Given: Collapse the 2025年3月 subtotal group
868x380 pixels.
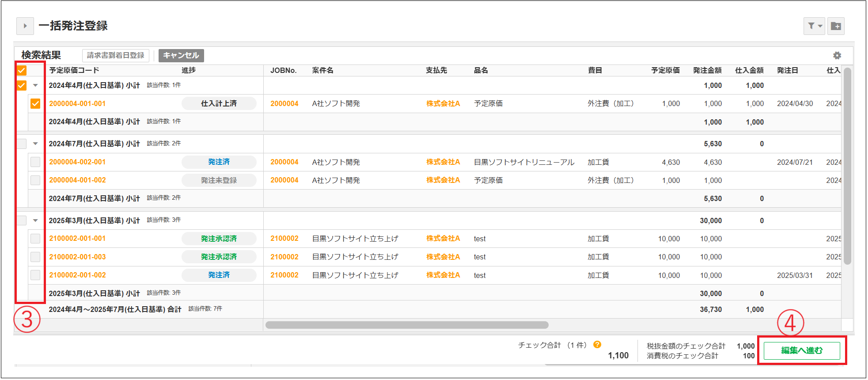Looking at the screenshot, I should tap(36, 220).
